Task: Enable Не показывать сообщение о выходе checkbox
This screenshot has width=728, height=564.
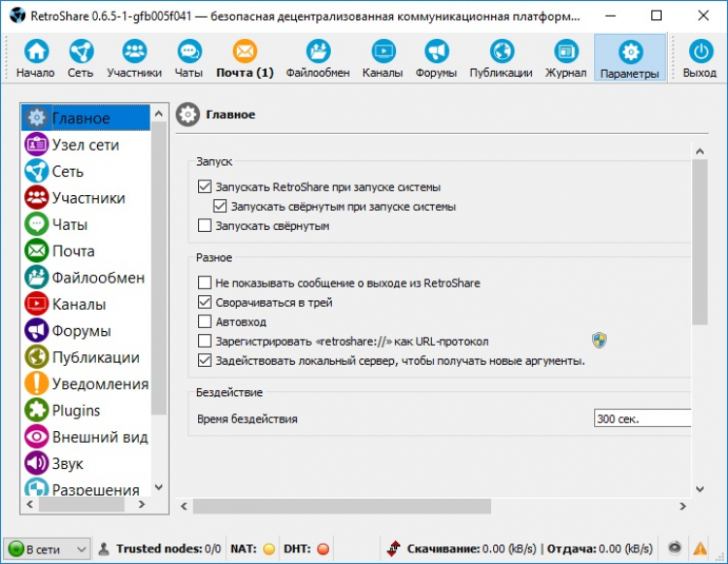Action: 205,282
